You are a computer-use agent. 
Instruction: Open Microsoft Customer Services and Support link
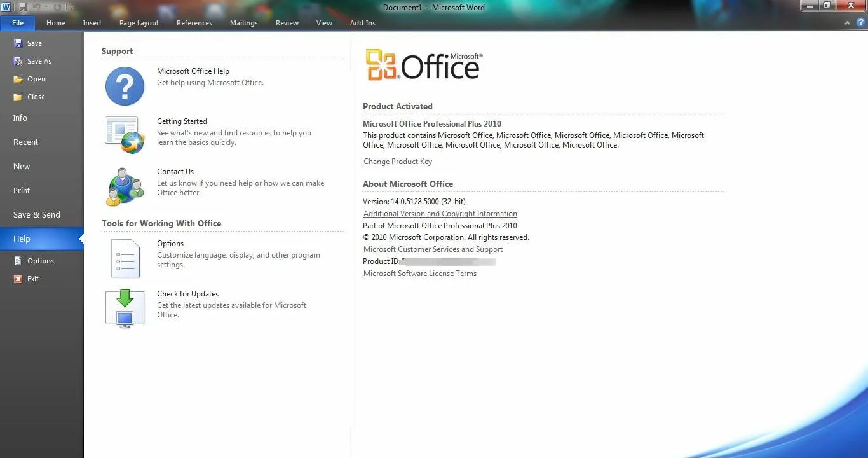tap(433, 249)
